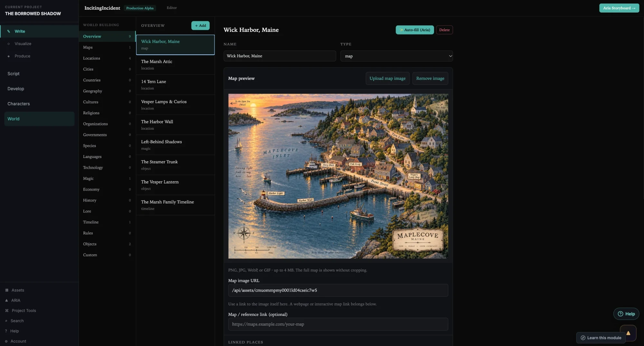The height and width of the screenshot is (346, 644).
Task: Click the Map image URL field
Action: tap(338, 290)
